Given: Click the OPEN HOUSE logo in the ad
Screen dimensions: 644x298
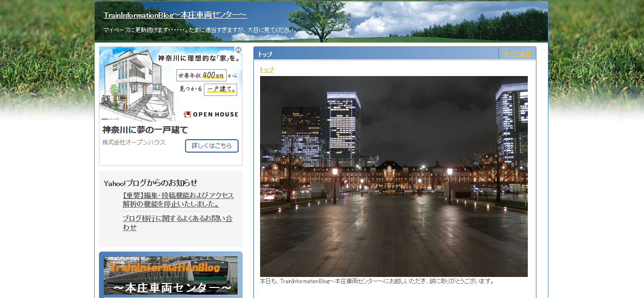Looking at the screenshot, I should [211, 114].
